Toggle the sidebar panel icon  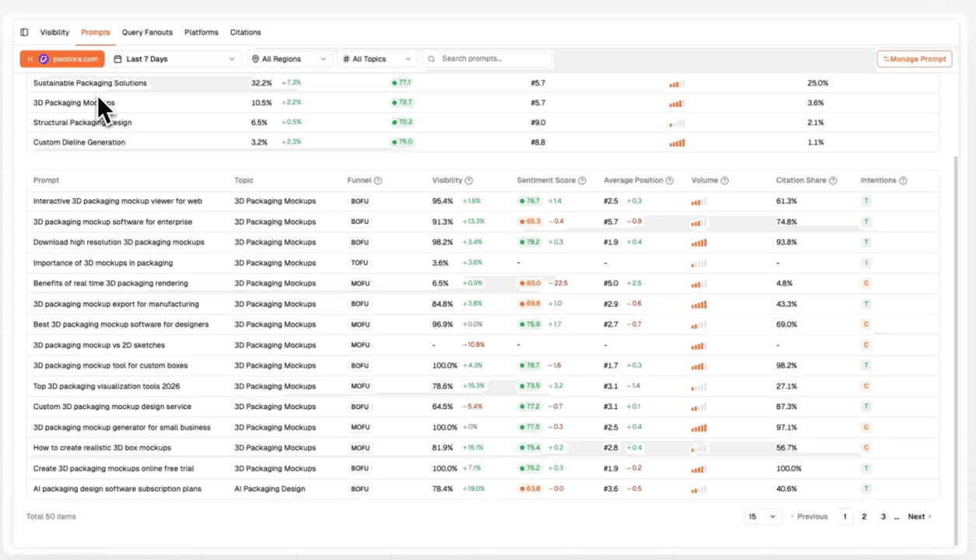(x=24, y=33)
